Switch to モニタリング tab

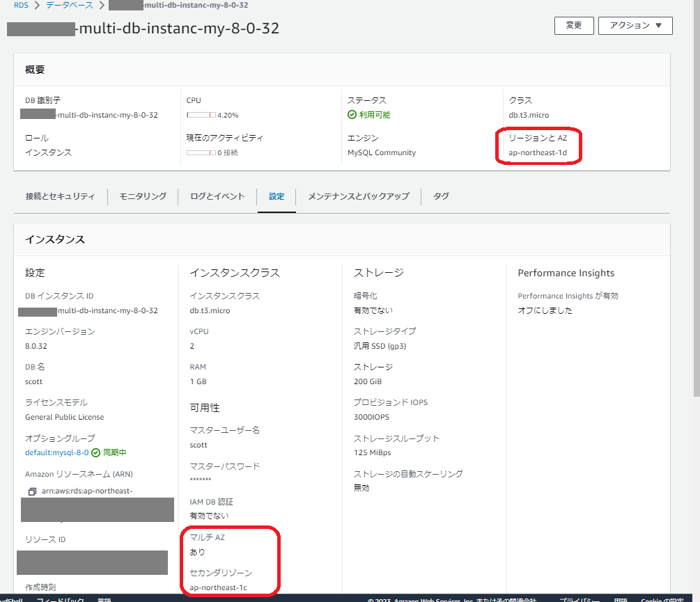pos(143,196)
